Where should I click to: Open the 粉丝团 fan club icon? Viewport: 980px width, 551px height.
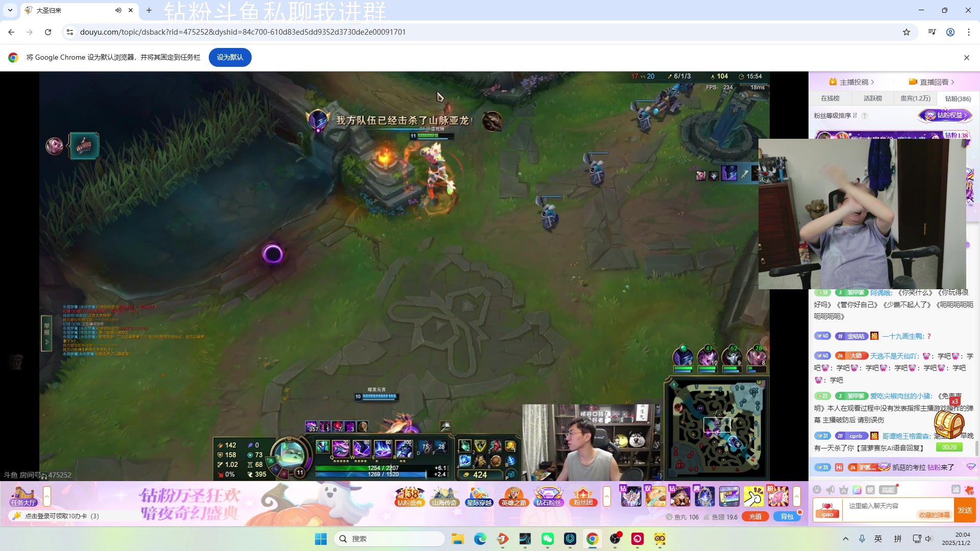coord(583,496)
